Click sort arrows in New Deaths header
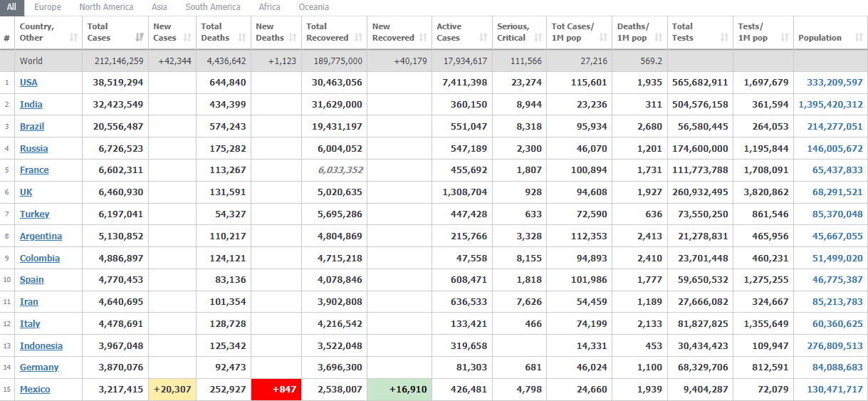 (293, 38)
